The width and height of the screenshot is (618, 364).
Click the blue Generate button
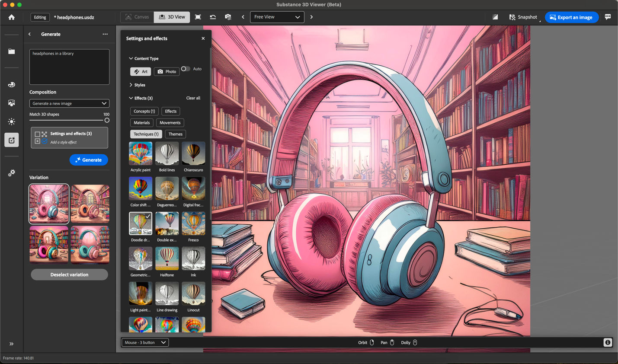click(x=89, y=160)
